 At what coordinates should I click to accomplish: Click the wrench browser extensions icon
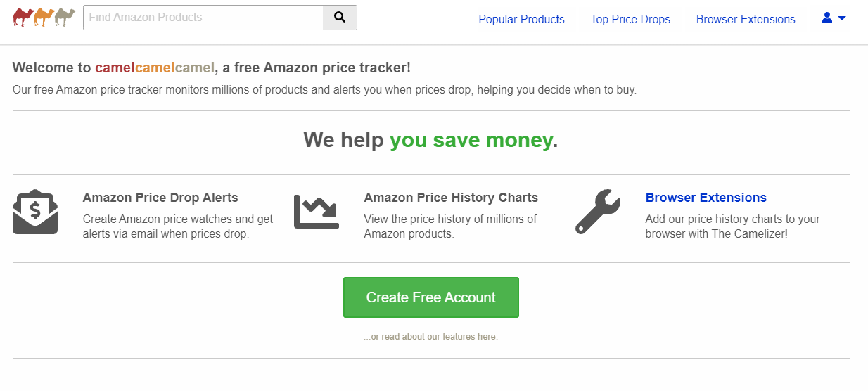tap(598, 212)
